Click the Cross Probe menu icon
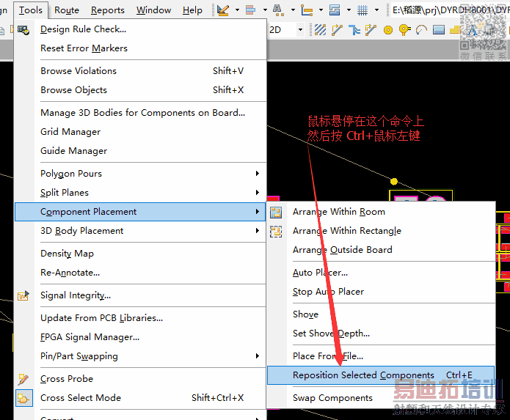The image size is (510, 420). click(23, 379)
